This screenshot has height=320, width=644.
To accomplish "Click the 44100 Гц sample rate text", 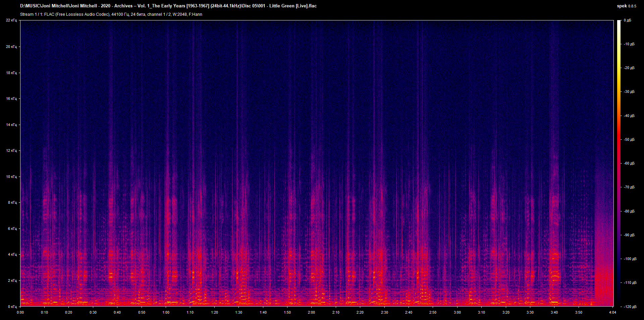I will coord(120,14).
